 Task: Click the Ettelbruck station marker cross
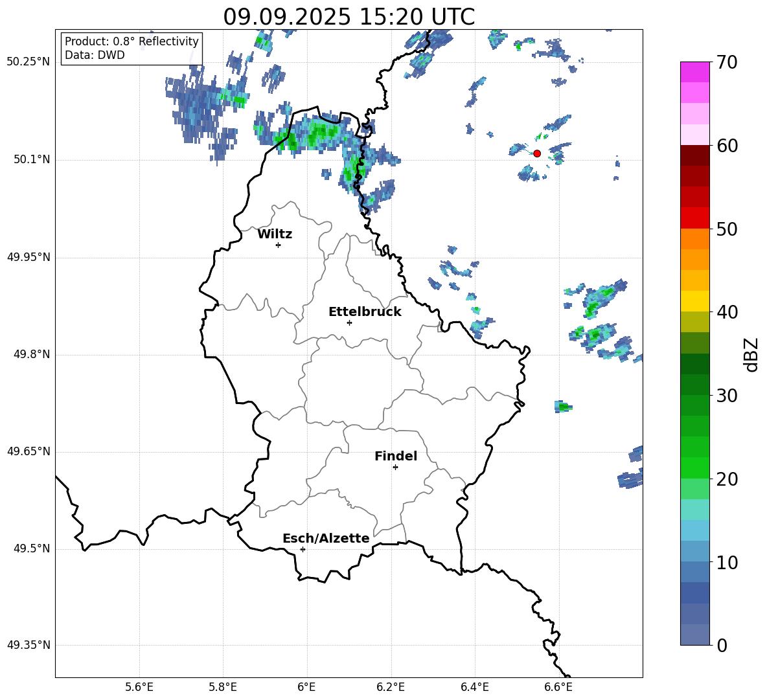349,322
